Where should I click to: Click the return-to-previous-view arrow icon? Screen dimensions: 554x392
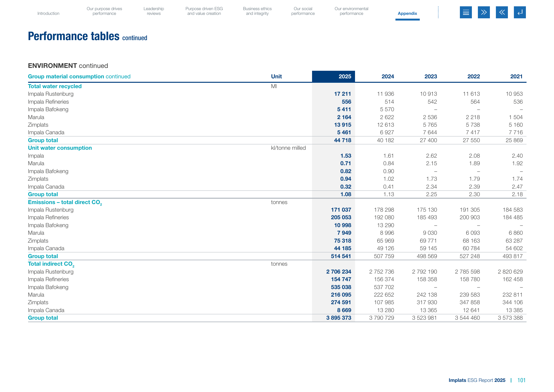520,12
